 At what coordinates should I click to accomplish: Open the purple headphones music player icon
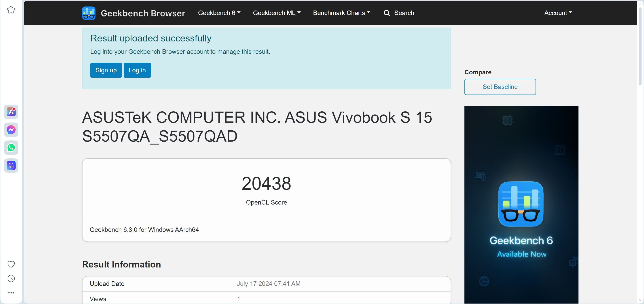click(x=11, y=166)
